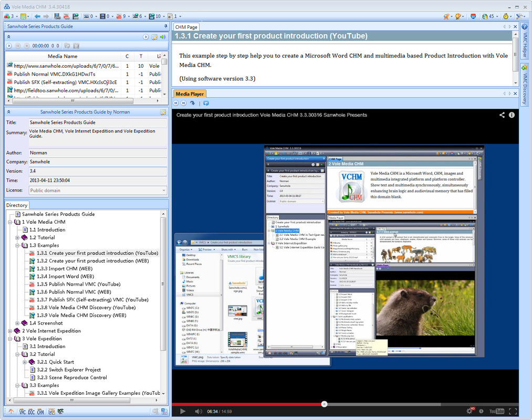
Task: Mute the YouTube video volume
Action: tap(198, 412)
